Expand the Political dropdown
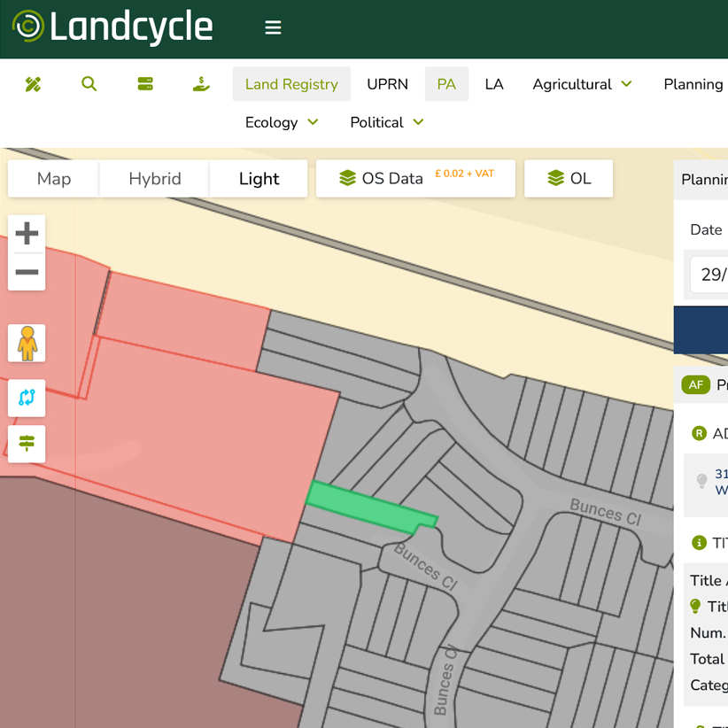Viewport: 728px width, 728px height. click(387, 122)
